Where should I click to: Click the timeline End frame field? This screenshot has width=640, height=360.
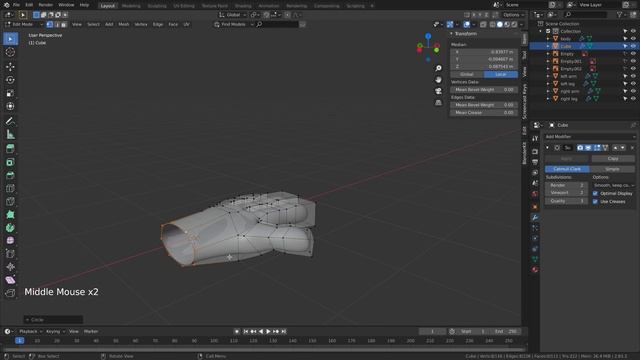(506, 332)
